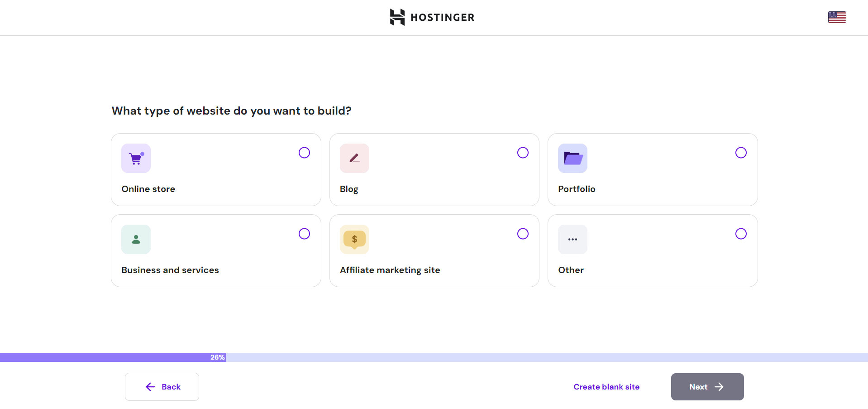Image resolution: width=868 pixels, height=409 pixels.
Task: Click the Hostinger logo icon
Action: coord(397,17)
